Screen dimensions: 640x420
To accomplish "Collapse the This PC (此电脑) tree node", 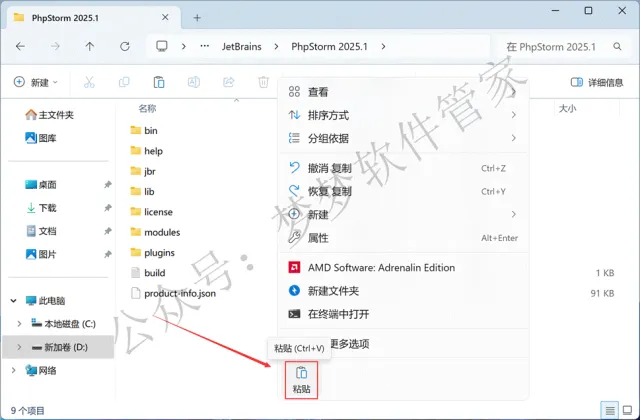I will pos(13,301).
